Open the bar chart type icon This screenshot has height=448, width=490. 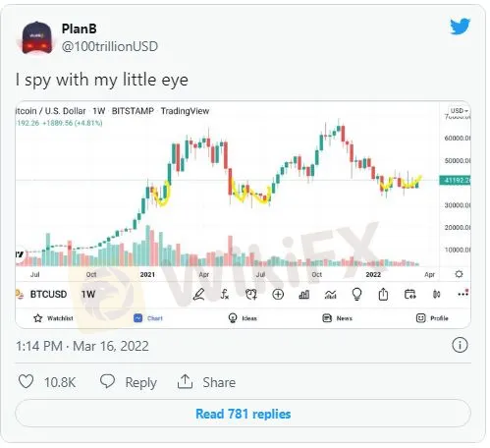point(304,295)
